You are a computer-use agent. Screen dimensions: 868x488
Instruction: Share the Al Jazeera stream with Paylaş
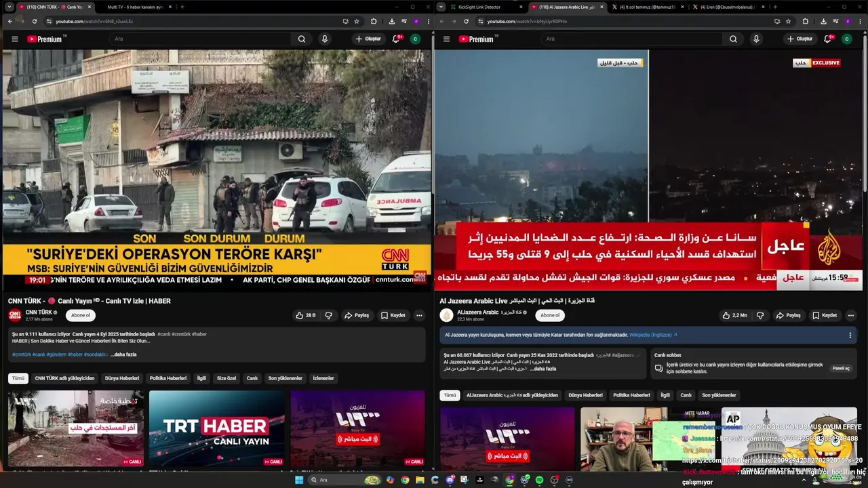click(788, 315)
